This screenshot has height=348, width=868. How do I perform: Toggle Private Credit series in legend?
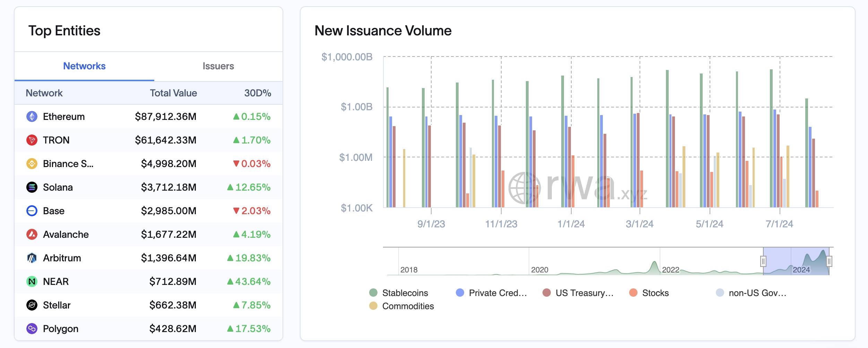point(491,293)
